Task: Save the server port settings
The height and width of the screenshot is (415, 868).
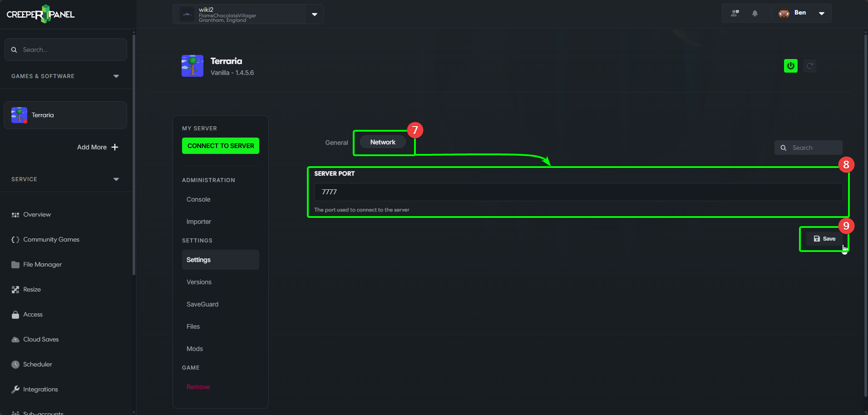Action: click(824, 238)
